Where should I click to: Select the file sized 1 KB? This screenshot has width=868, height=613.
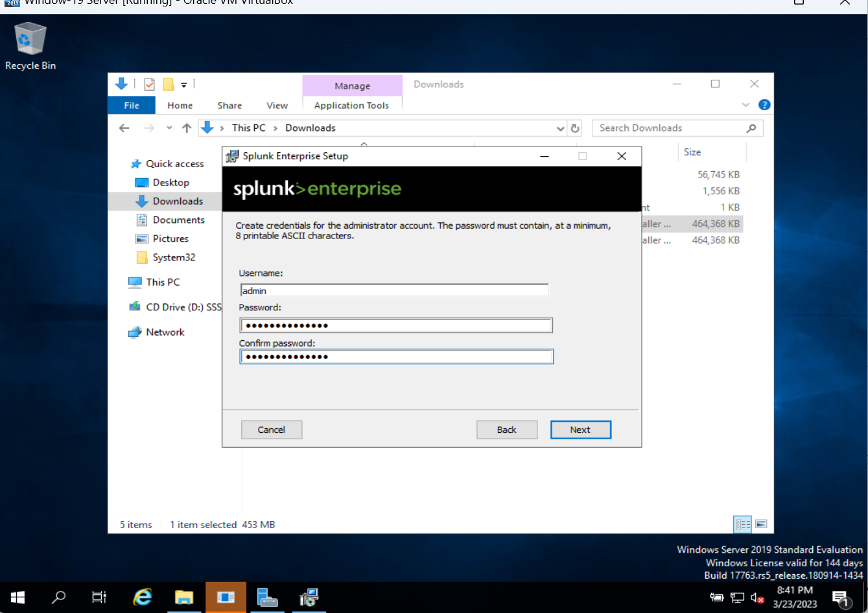pyautogui.click(x=729, y=207)
